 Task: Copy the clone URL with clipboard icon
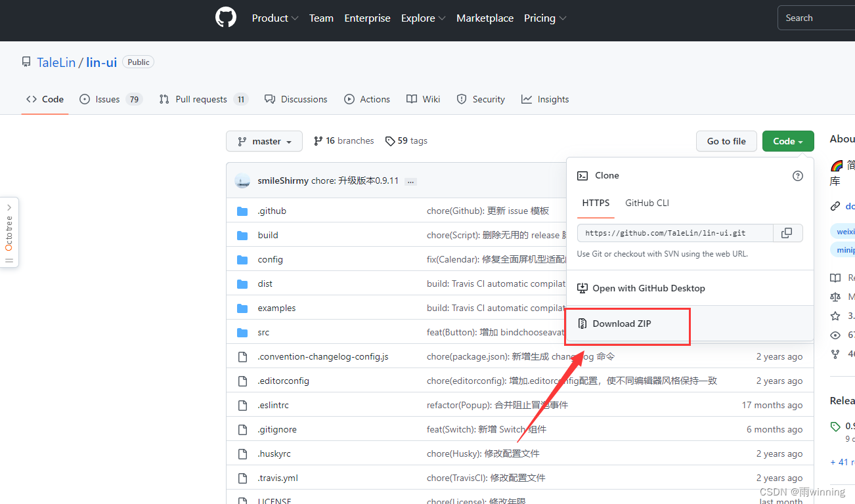[x=787, y=233]
